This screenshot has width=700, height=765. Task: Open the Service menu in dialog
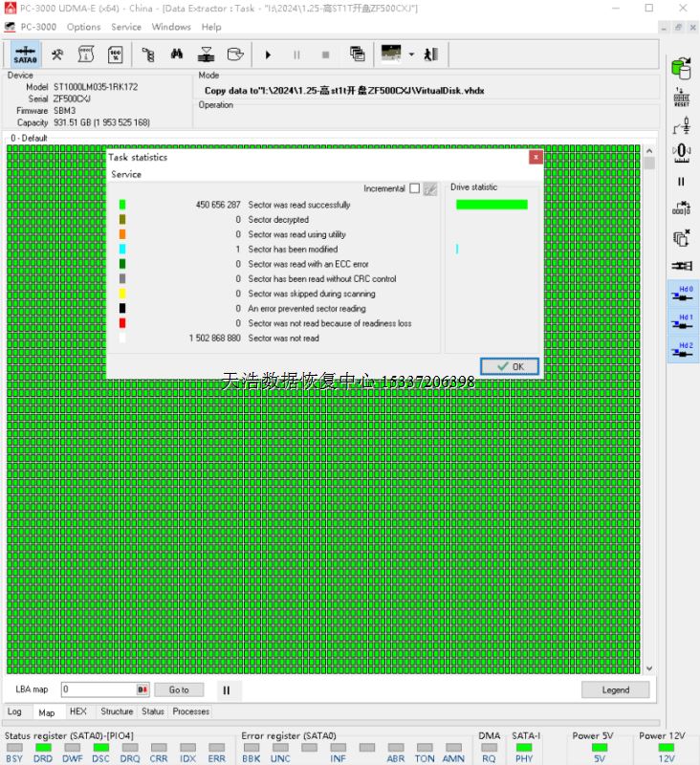pos(126,175)
